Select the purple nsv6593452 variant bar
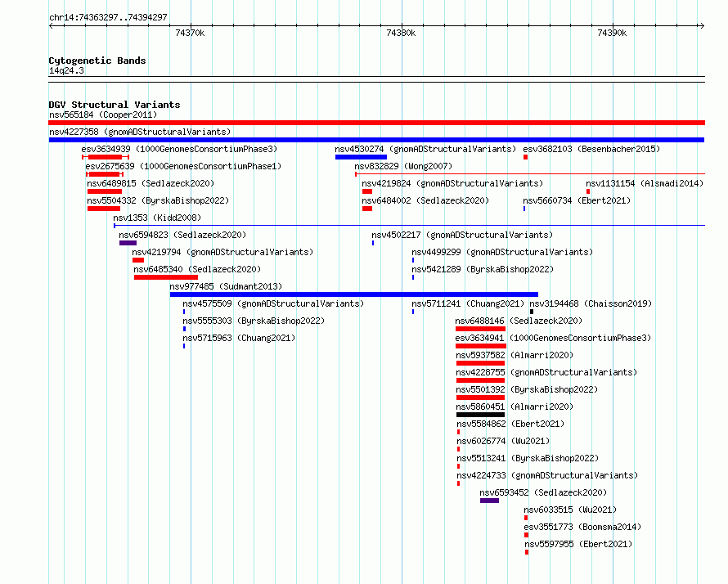This screenshot has width=728, height=584. point(489,501)
